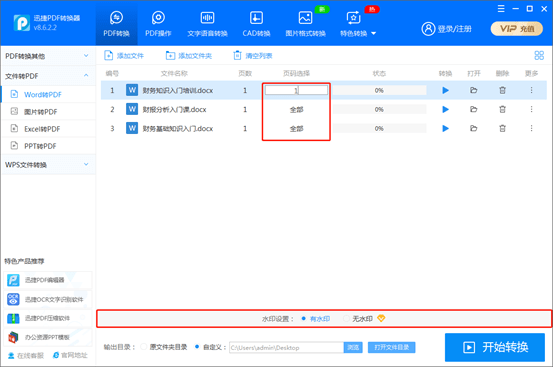Click page range input for 财务知识入门培训.docx

pos(296,90)
